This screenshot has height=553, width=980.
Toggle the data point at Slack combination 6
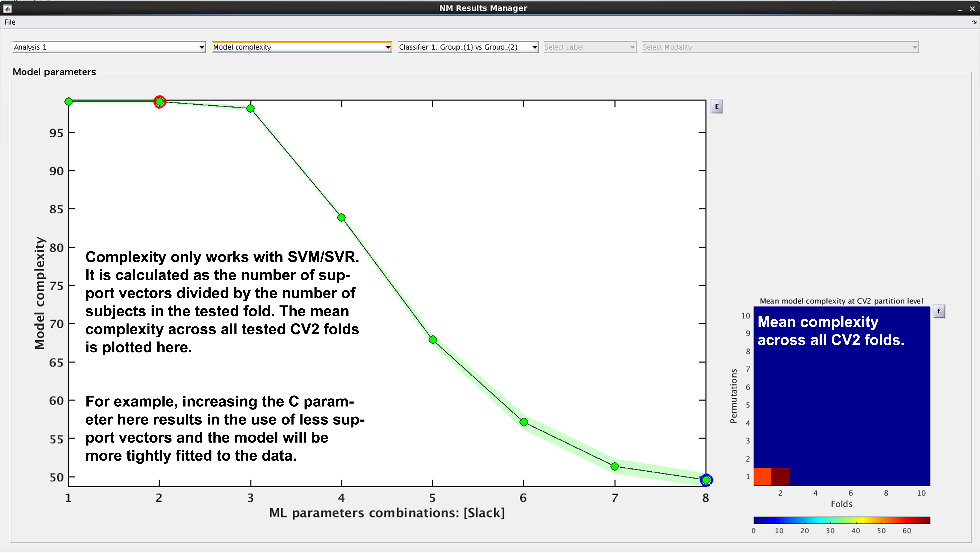523,422
